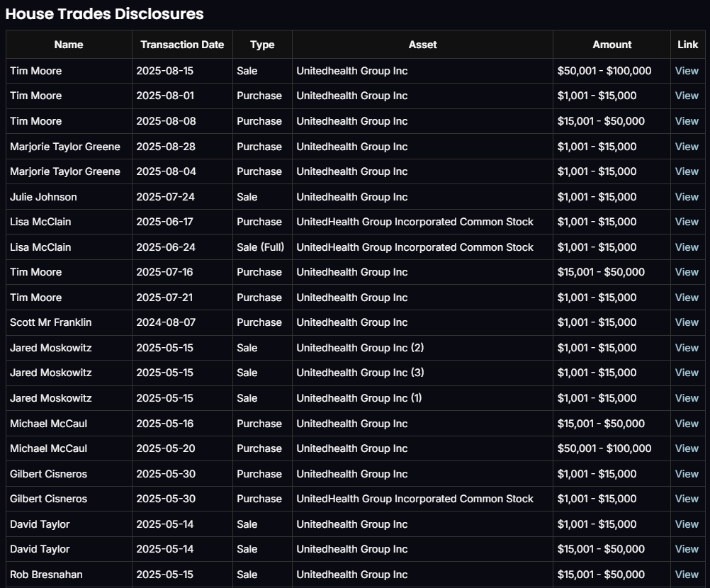Click the Transaction Date column header

coord(182,45)
